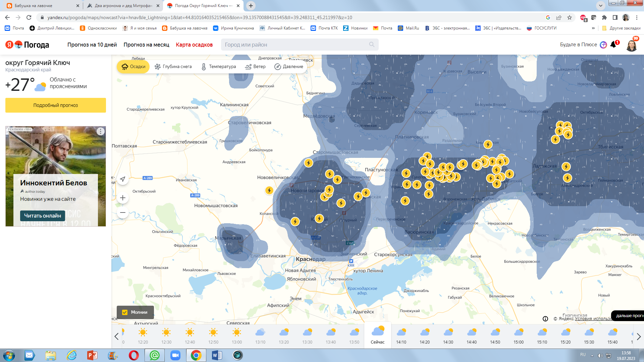Click the map zoom-out minus button
This screenshot has height=362, width=644.
[x=123, y=213]
